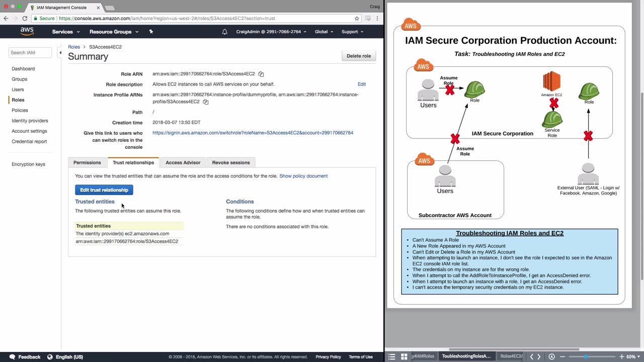Screen dimensions: 644x362
Task: Click the AWS logo home icon
Action: (27, 31)
